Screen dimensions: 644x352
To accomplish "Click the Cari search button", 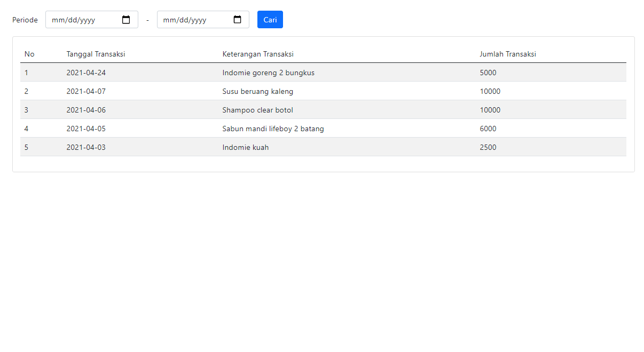I will click(x=270, y=20).
